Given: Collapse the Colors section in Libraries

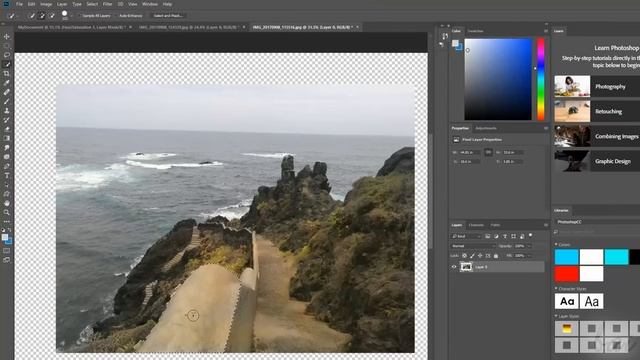Looking at the screenshot, I should [x=556, y=244].
